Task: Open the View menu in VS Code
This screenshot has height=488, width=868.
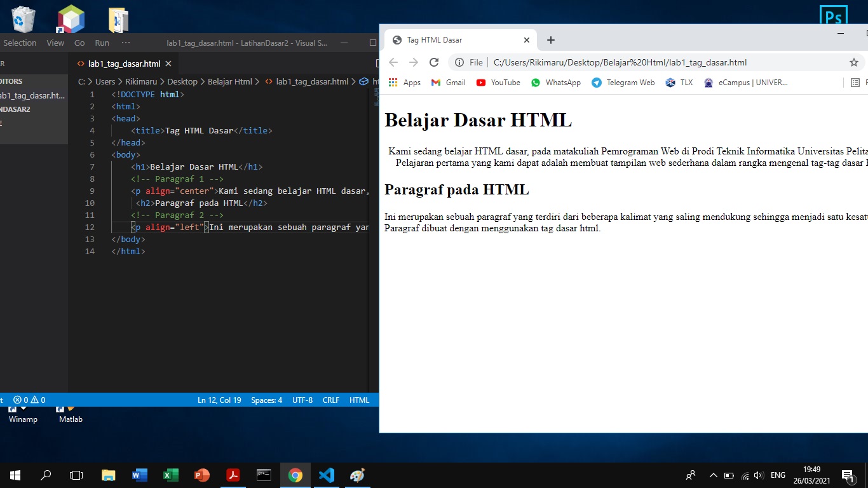Action: (55, 43)
